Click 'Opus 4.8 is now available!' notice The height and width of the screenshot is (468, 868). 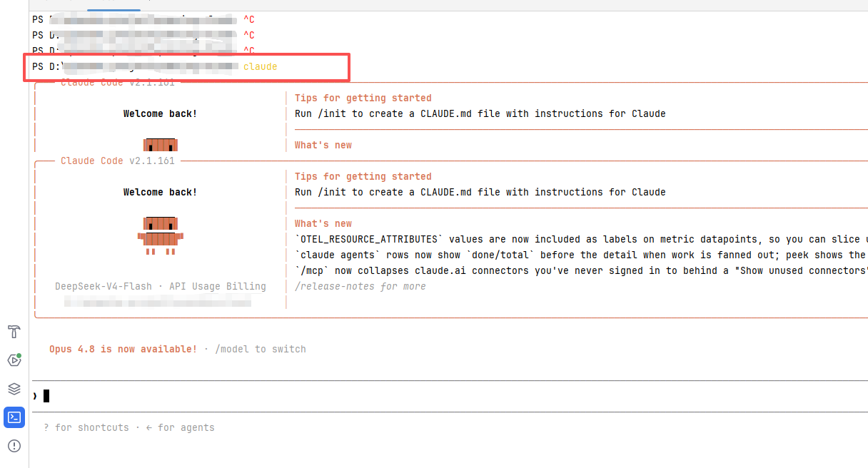pyautogui.click(x=123, y=349)
